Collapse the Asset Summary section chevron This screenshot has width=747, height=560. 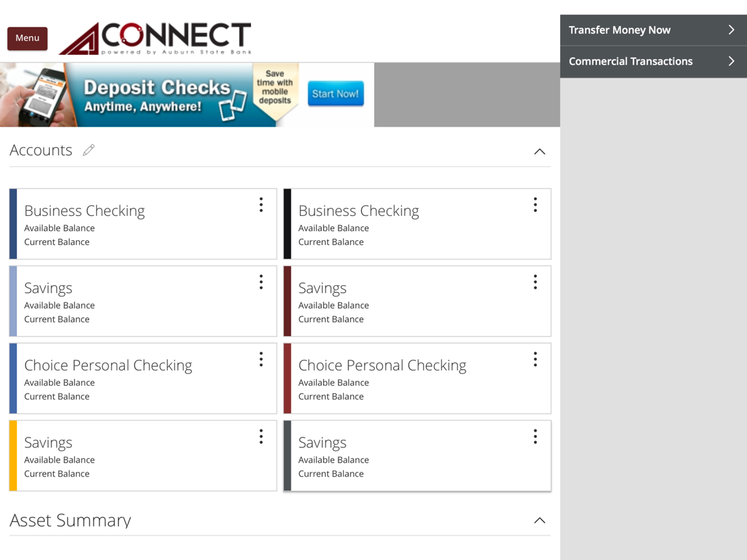click(x=540, y=520)
